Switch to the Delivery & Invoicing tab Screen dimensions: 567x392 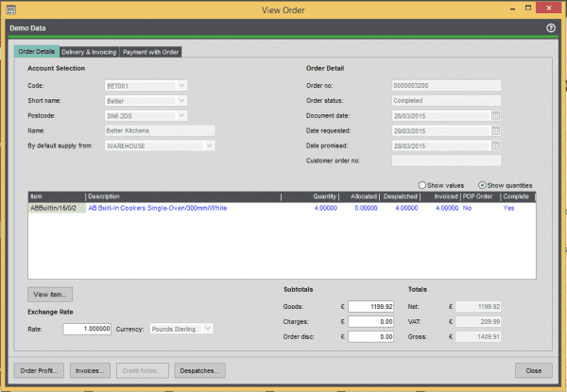(89, 52)
